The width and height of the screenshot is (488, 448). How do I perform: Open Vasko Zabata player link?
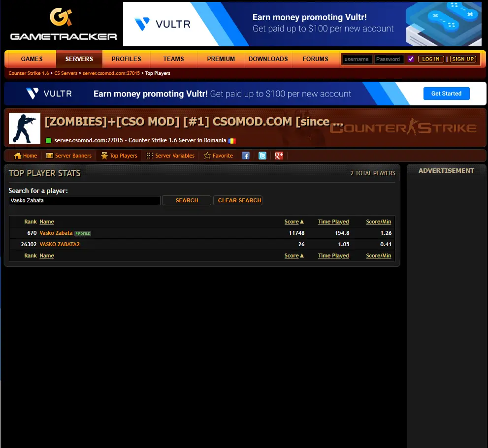[56, 233]
